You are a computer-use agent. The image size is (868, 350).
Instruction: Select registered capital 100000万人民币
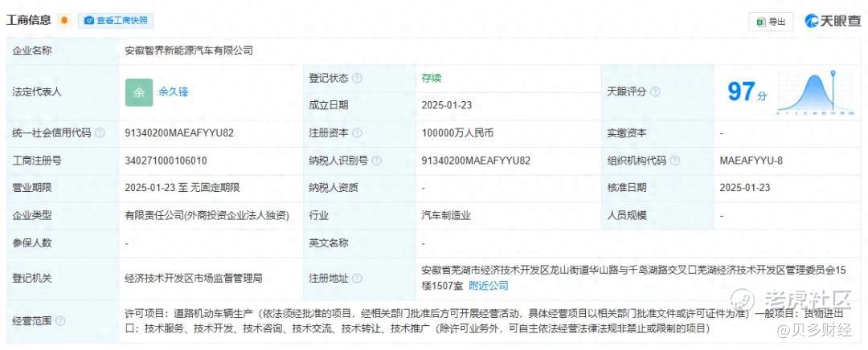pos(457,133)
